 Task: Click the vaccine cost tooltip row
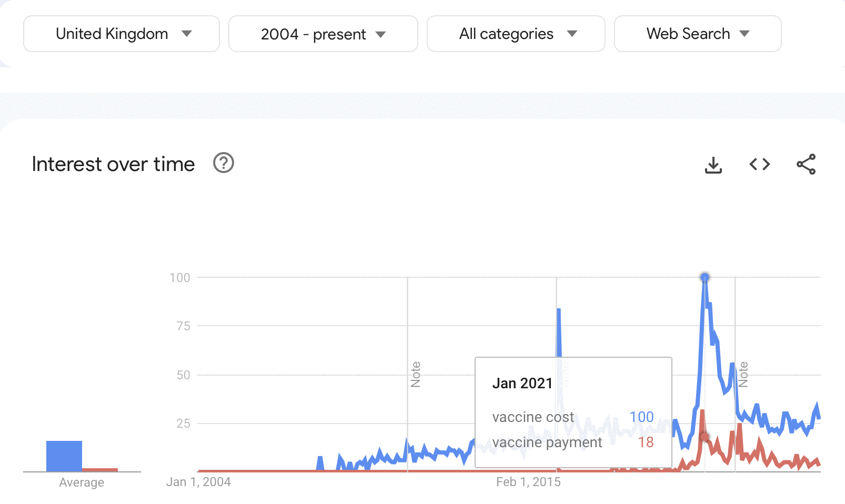(572, 417)
